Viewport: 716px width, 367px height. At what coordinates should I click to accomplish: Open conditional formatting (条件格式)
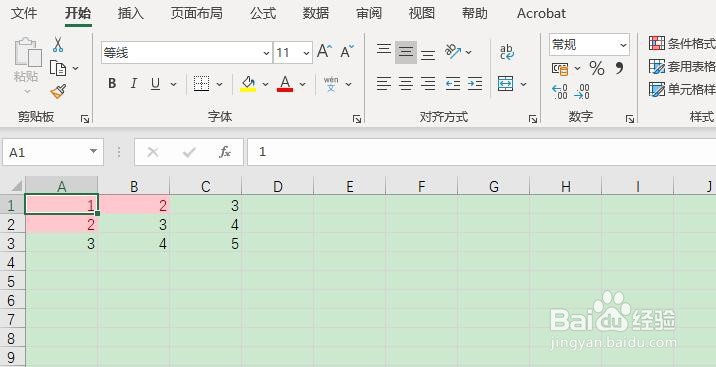coord(682,43)
